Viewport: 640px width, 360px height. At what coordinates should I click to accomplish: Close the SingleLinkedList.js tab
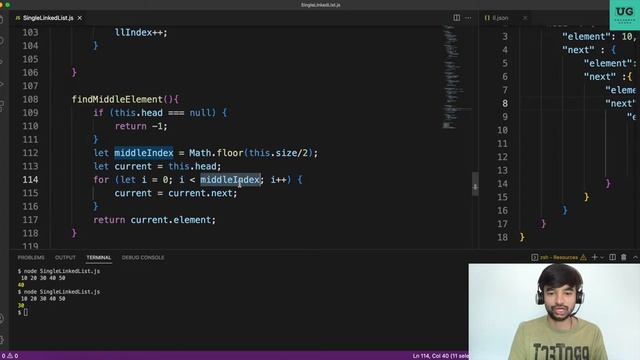[x=80, y=18]
